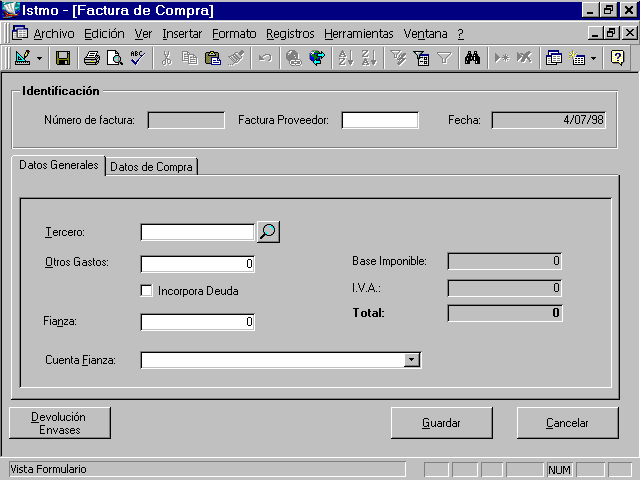Click the I.V.A. value field

(505, 288)
